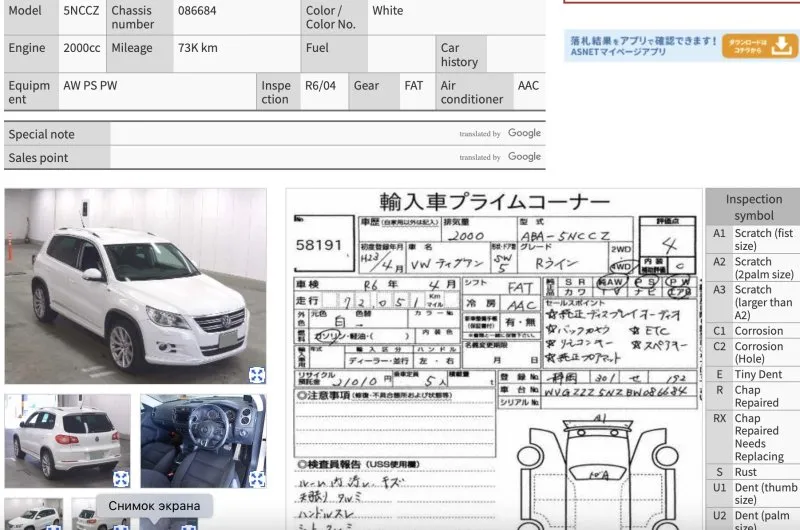This screenshot has height=530, width=800.
Task: Click the 'Inspection symbol' legend header
Action: [753, 207]
